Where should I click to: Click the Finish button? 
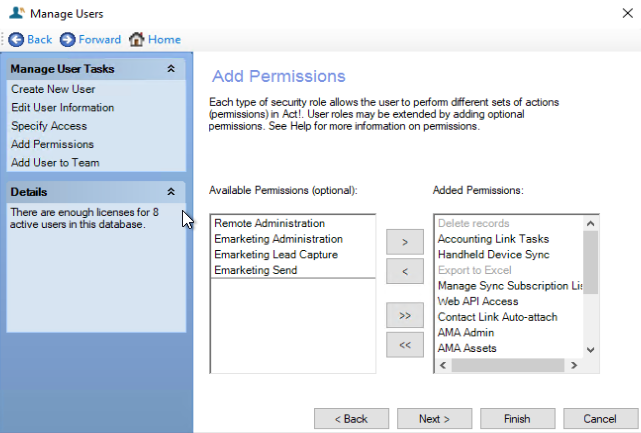pyautogui.click(x=518, y=419)
